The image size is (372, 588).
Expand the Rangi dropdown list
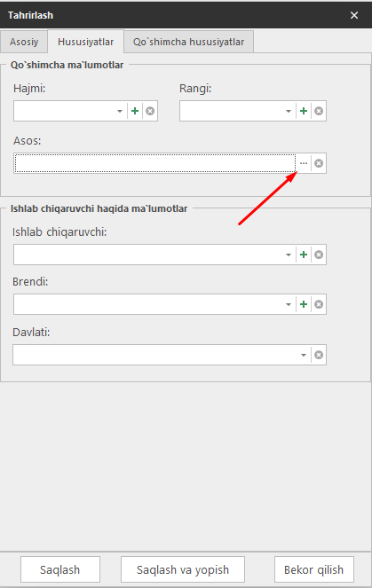coord(289,111)
